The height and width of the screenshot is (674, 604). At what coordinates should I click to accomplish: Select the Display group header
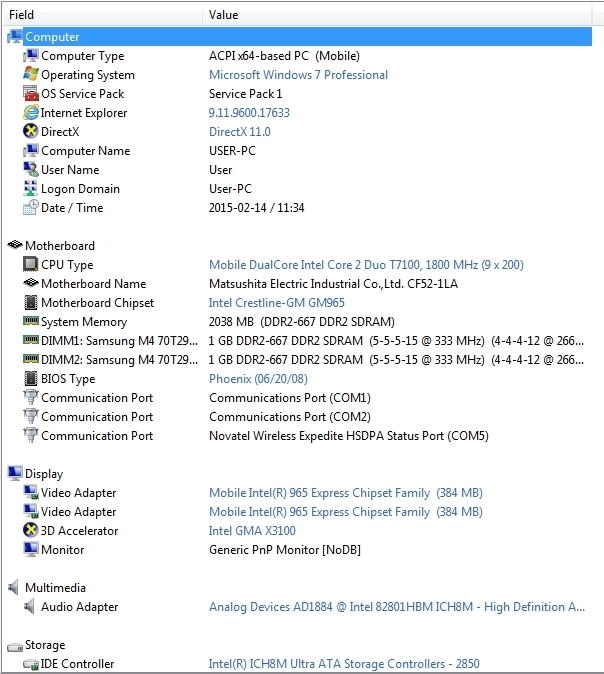pyautogui.click(x=44, y=474)
